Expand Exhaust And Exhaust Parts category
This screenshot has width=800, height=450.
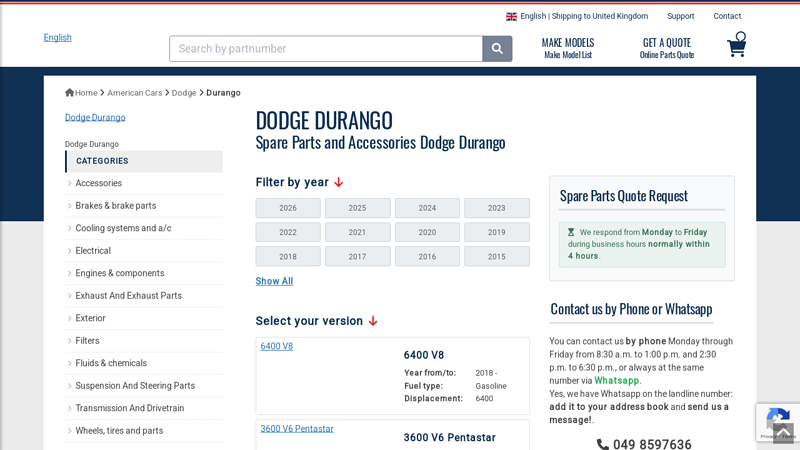[129, 295]
